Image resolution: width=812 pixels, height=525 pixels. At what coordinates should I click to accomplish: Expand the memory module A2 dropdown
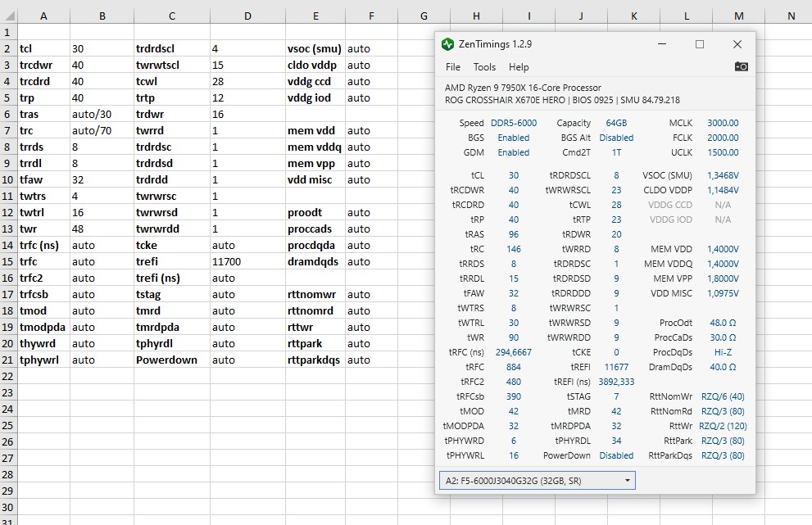[x=537, y=481]
